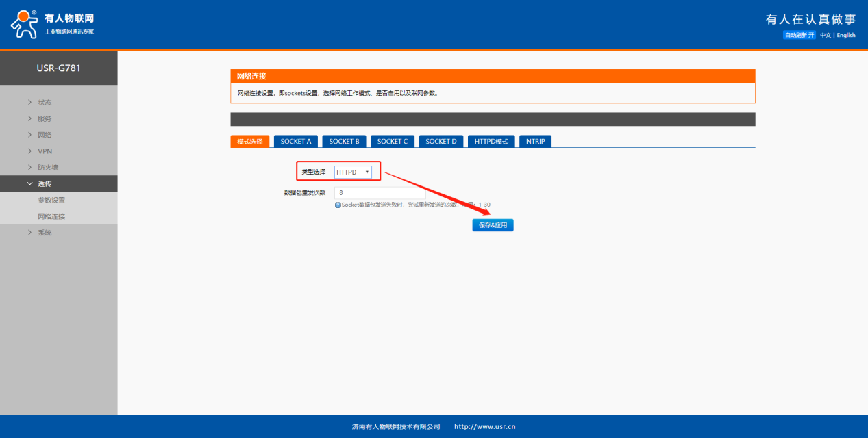Expand the 服务 sidebar section
The image size is (868, 438).
click(45, 118)
